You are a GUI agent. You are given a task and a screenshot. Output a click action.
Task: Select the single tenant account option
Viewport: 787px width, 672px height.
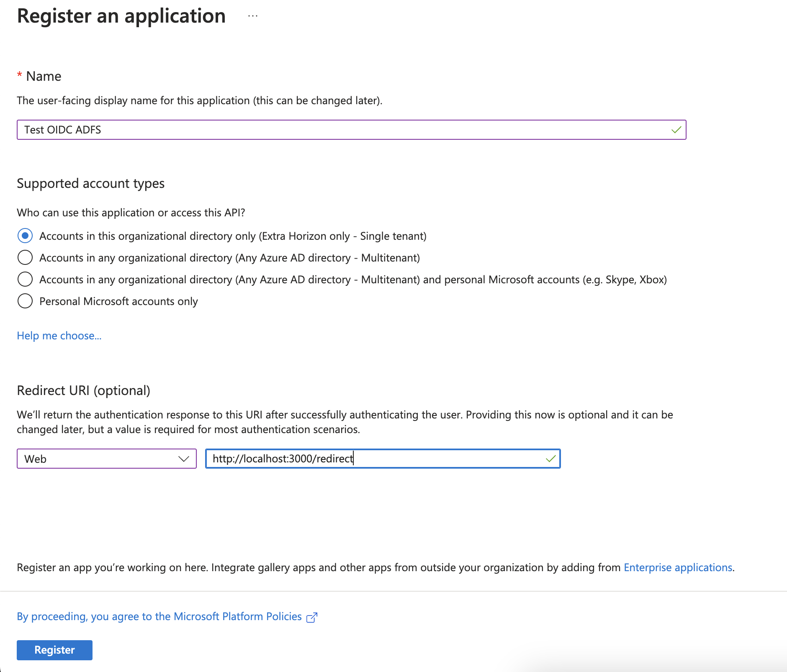pos(25,236)
